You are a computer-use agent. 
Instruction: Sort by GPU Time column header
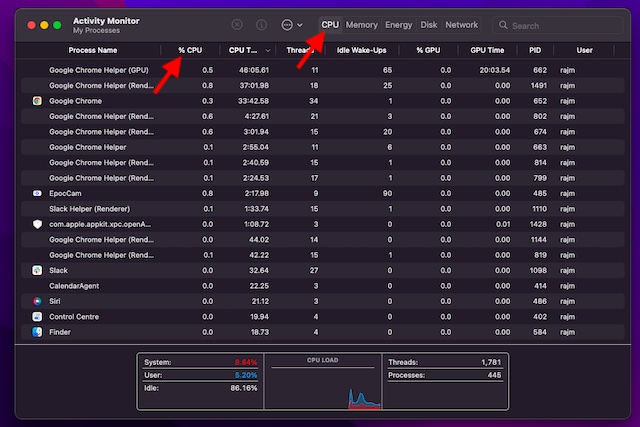pyautogui.click(x=487, y=50)
